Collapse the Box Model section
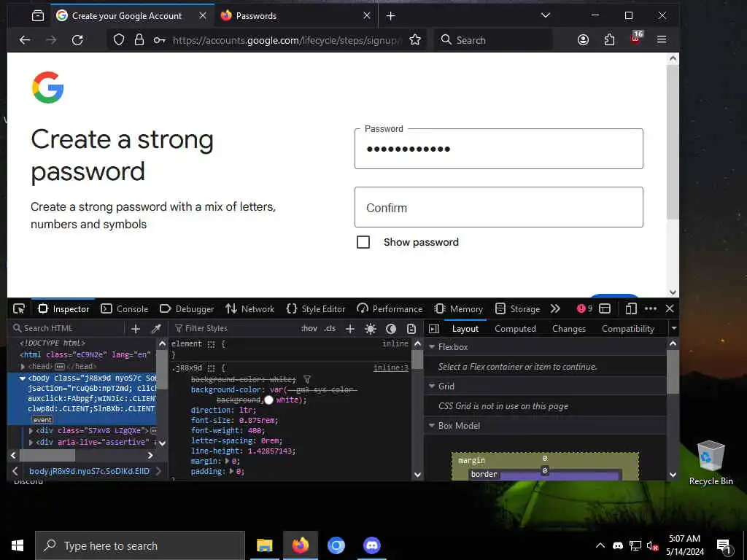The image size is (747, 560). (x=432, y=426)
